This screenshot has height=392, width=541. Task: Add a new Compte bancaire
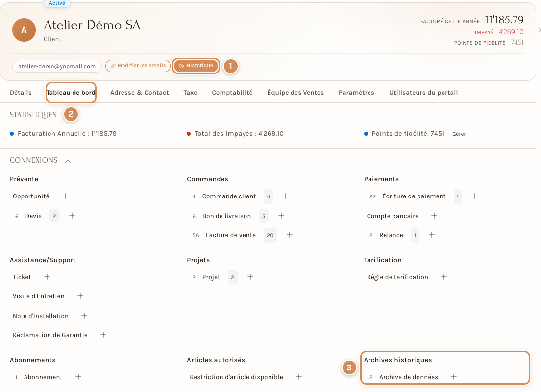click(434, 216)
